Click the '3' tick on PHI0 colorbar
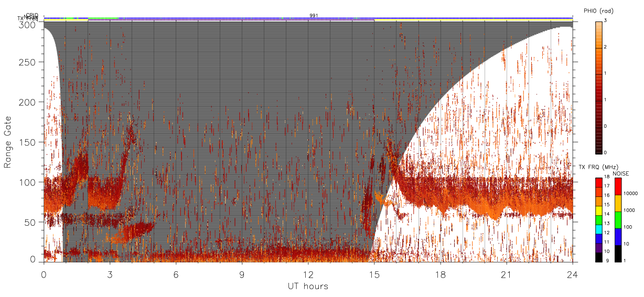Screen dimensions: 644x297 pyautogui.click(x=606, y=21)
